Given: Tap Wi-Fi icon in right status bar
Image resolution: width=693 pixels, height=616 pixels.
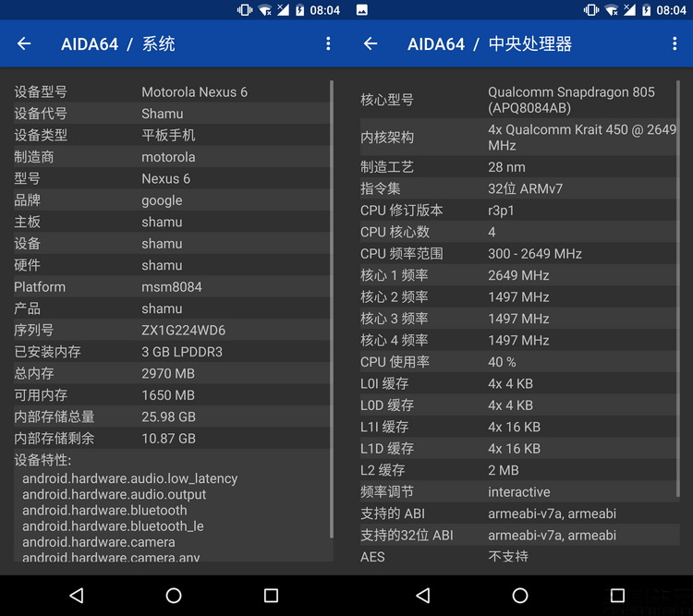Looking at the screenshot, I should pos(612,10).
